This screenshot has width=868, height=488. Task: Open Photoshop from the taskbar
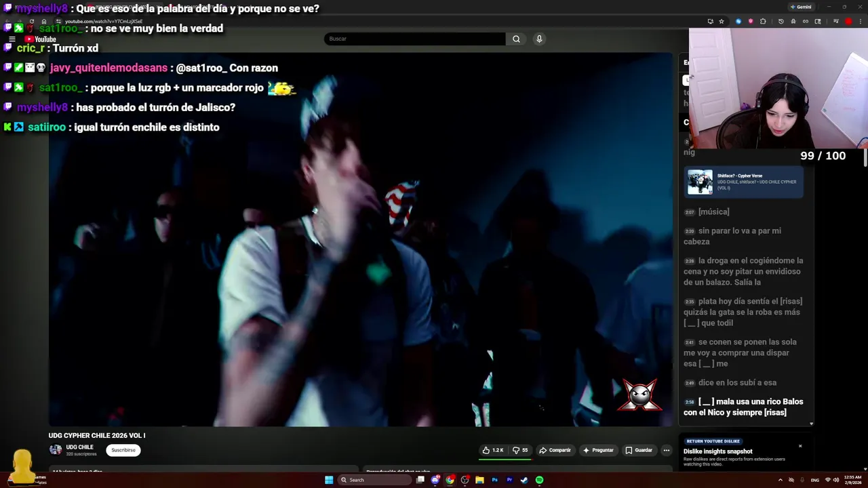click(x=494, y=480)
